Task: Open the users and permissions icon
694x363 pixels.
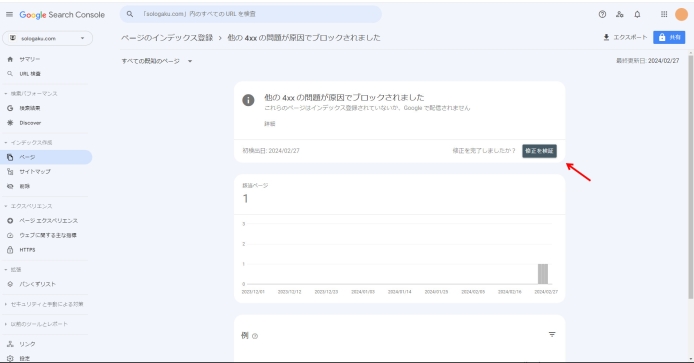Action: [620, 14]
